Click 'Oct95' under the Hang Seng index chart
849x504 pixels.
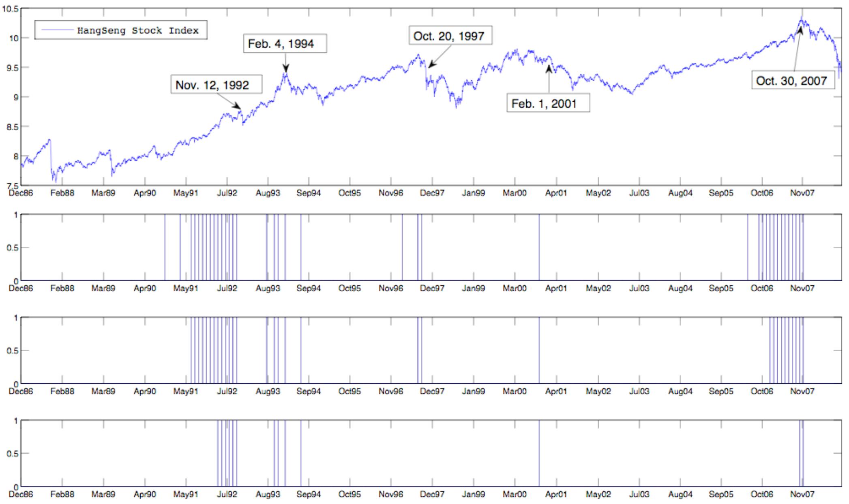pos(349,193)
